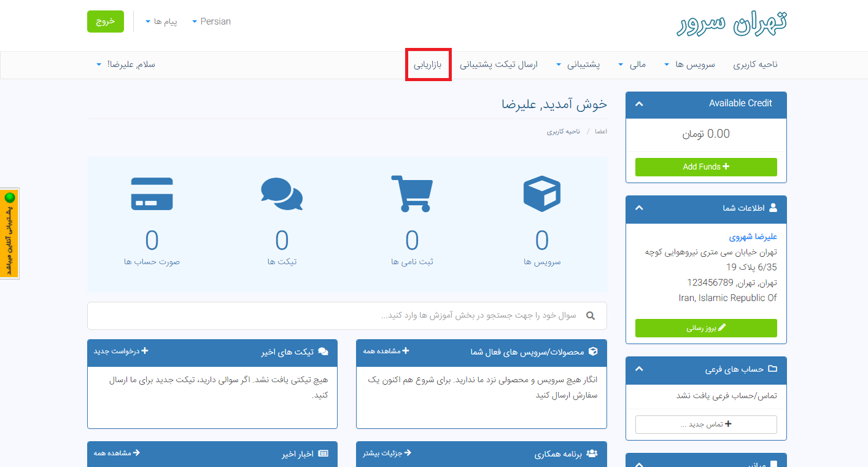
Task: Click the Tehran Server logo
Action: (x=731, y=22)
